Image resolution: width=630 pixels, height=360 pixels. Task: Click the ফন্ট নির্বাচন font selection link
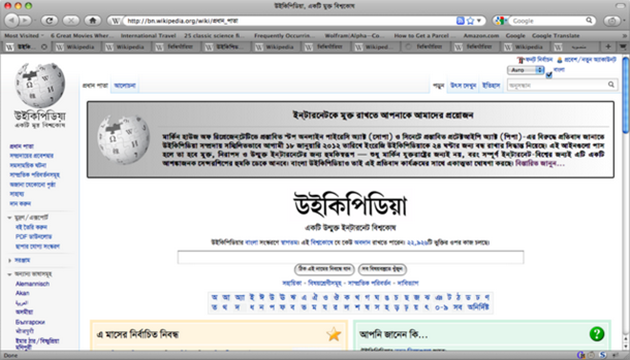[539, 59]
